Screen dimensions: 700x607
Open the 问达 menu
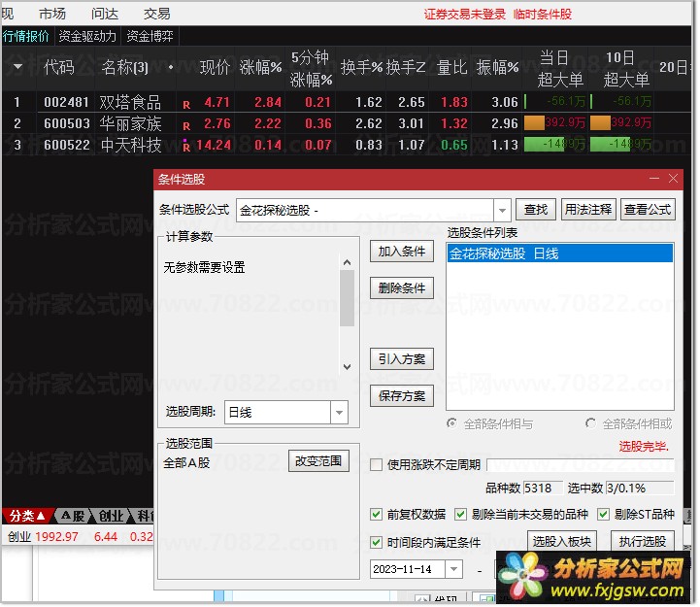point(105,14)
